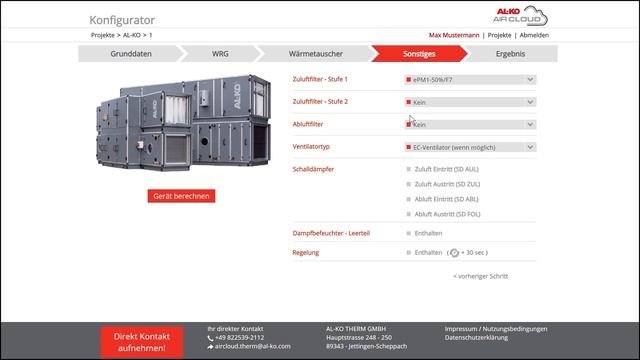Click Projekte in the breadcrumb
Screen dimensions: 640x360
click(102, 35)
